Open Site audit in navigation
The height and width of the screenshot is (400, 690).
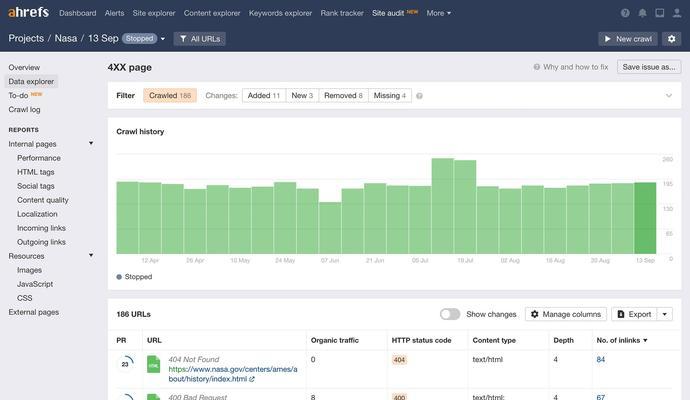(388, 13)
